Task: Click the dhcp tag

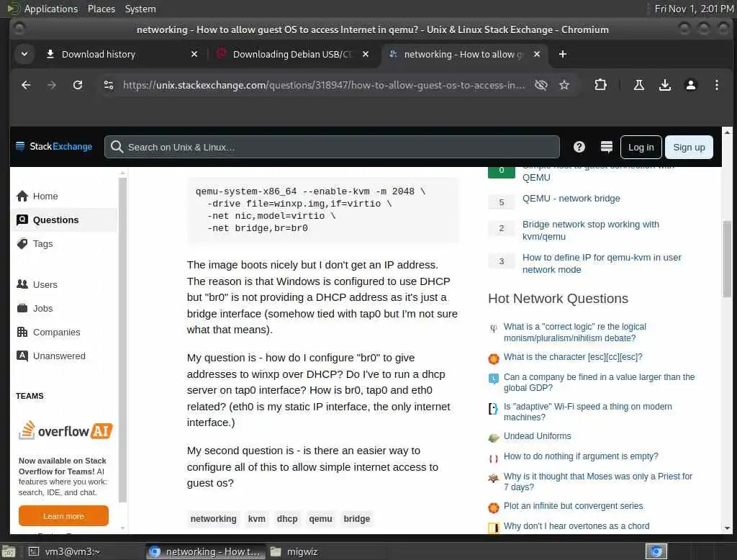Action: click(287, 519)
